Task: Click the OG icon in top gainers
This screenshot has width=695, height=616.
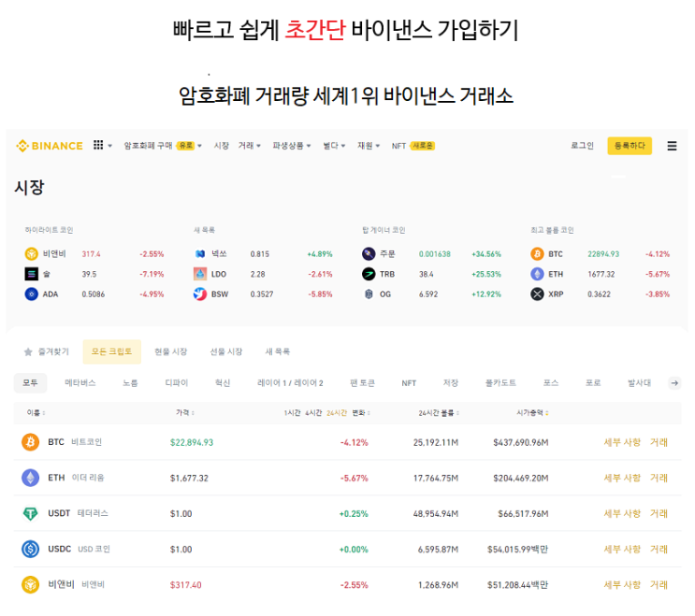Action: [369, 294]
